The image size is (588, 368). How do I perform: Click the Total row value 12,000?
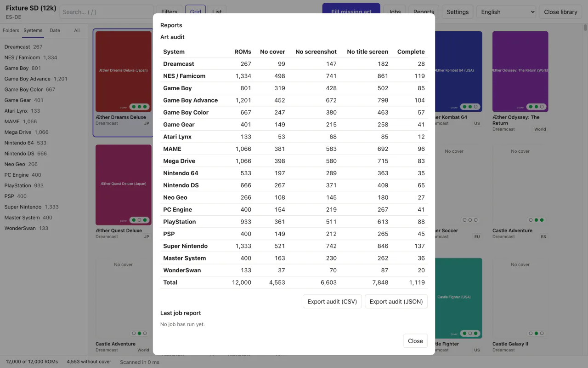[x=242, y=282]
